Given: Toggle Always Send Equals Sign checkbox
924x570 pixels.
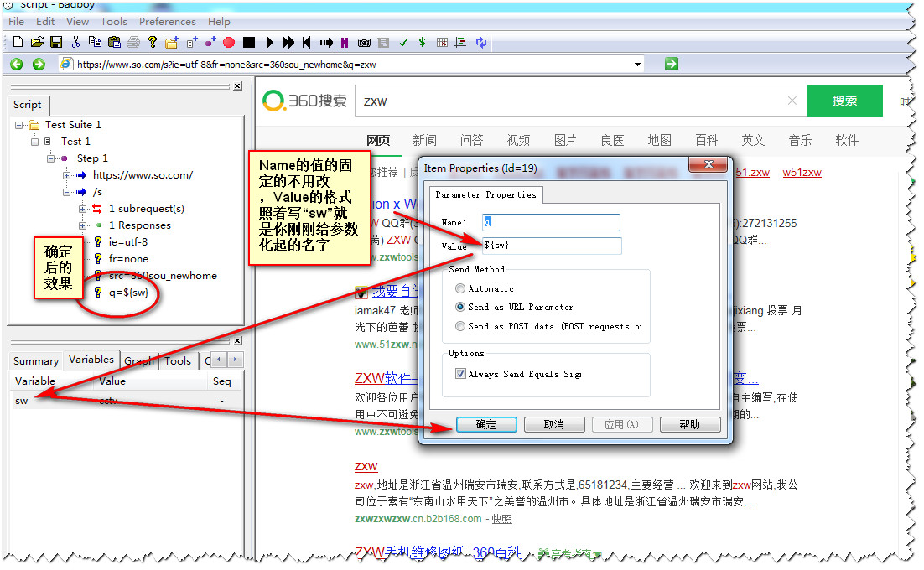Looking at the screenshot, I should pyautogui.click(x=461, y=373).
